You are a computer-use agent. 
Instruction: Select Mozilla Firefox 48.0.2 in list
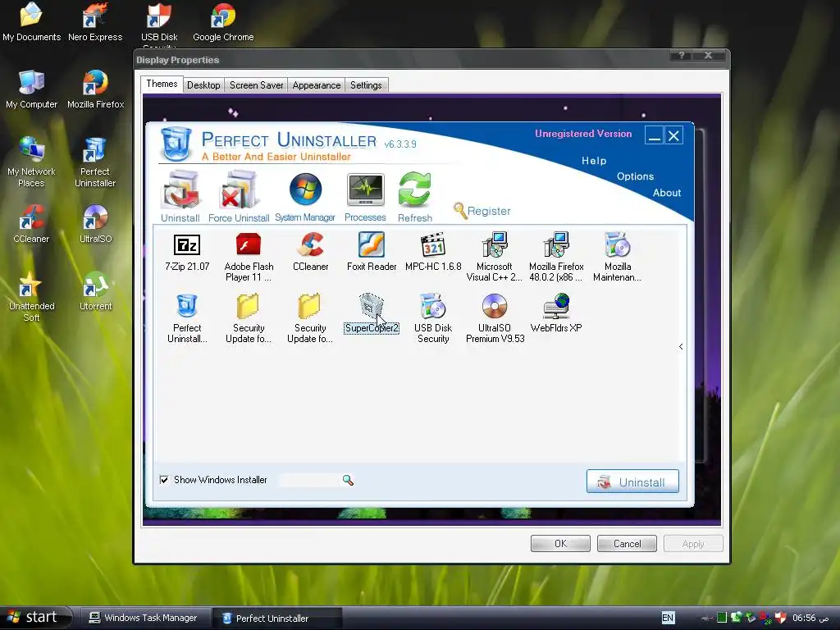pyautogui.click(x=556, y=257)
